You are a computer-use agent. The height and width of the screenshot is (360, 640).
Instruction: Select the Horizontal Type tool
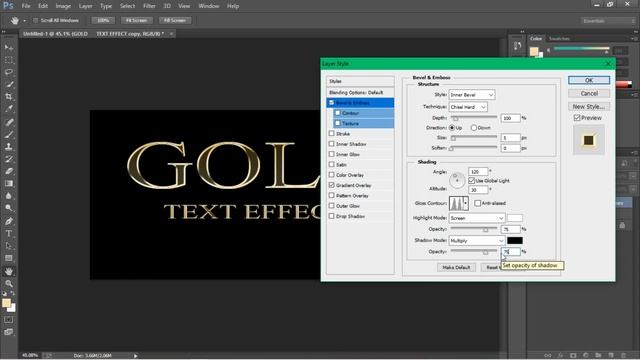(x=9, y=233)
